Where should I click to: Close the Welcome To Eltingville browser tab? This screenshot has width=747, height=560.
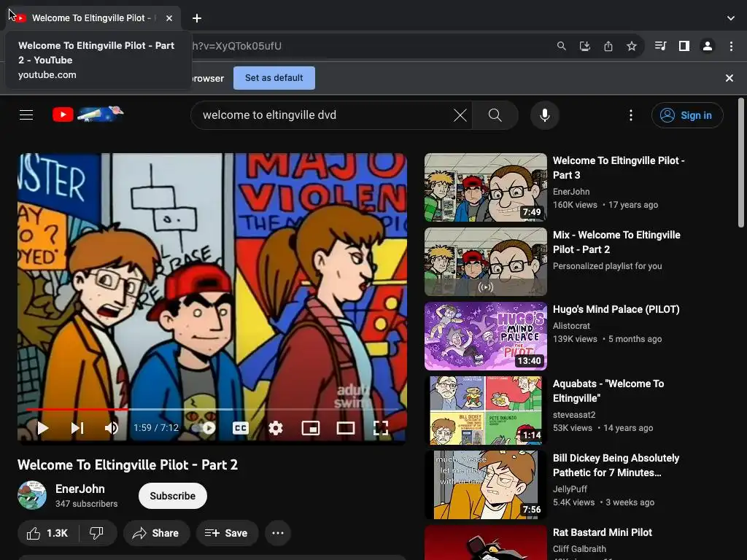(x=169, y=18)
